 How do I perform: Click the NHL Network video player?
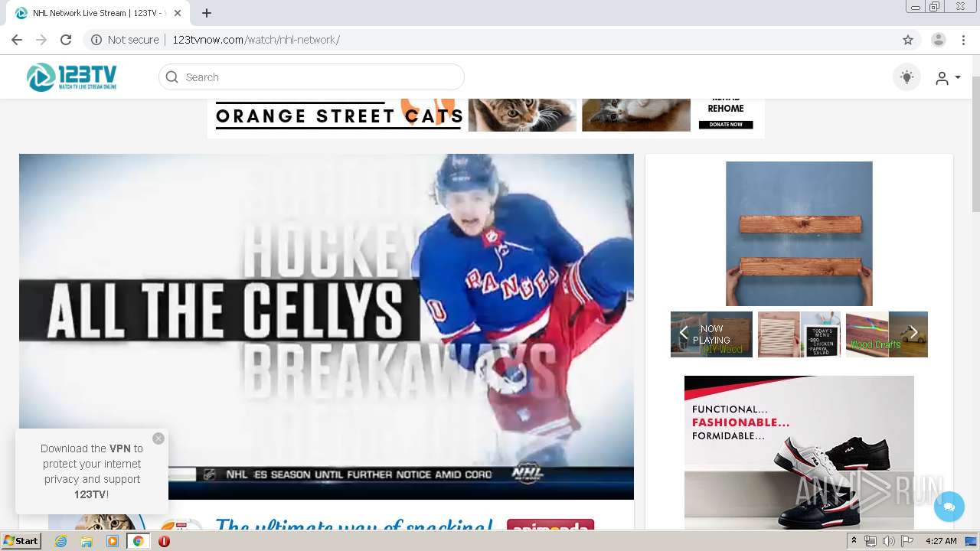(326, 327)
